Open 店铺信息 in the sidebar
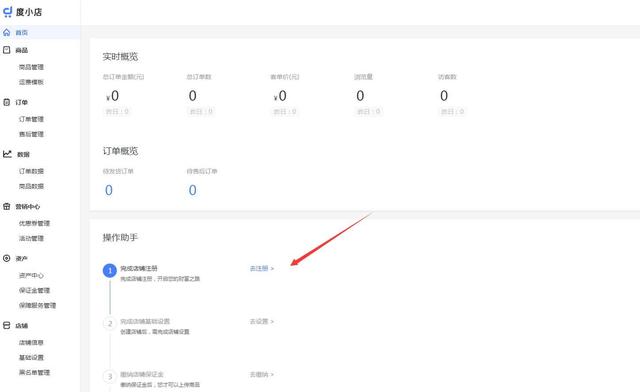The image size is (640, 392). click(31, 343)
